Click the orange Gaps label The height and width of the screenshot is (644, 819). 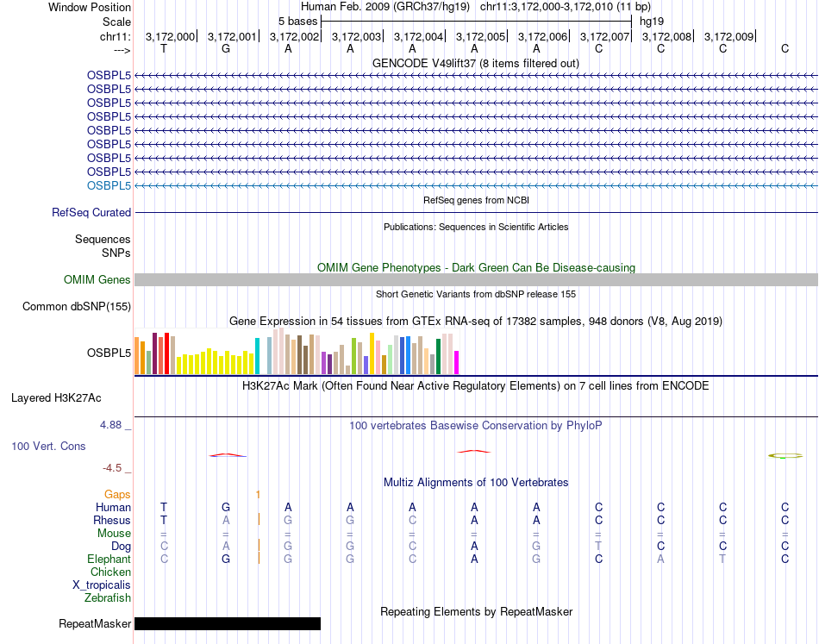click(x=117, y=494)
